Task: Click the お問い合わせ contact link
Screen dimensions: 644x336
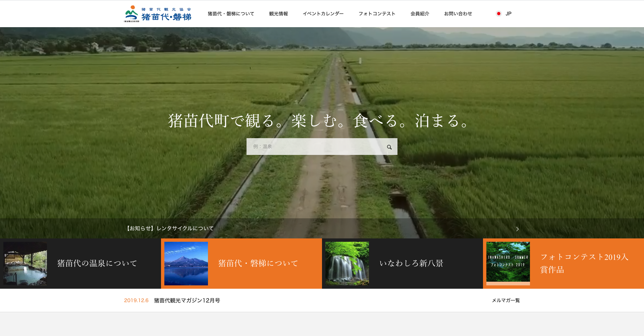Action: 458,14
